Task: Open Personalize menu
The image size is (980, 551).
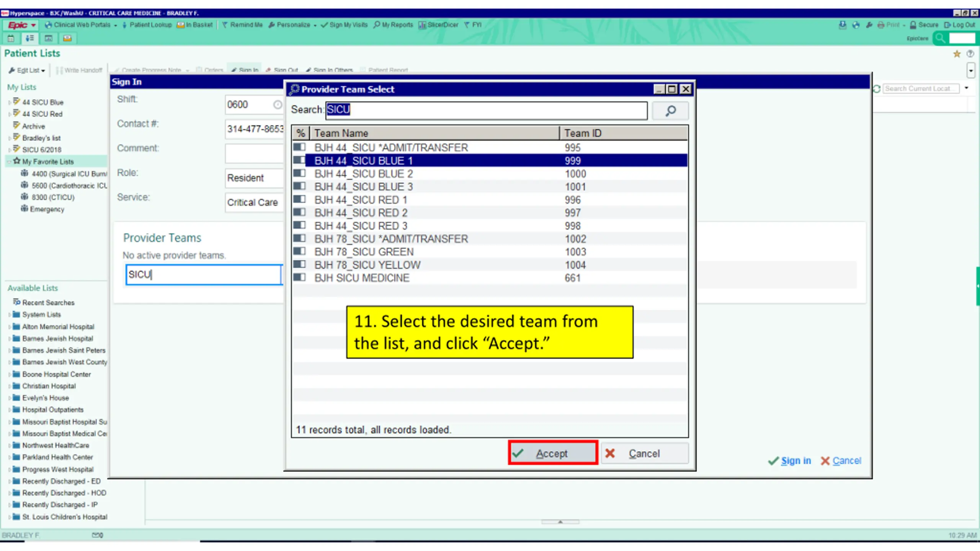Action: pos(292,25)
